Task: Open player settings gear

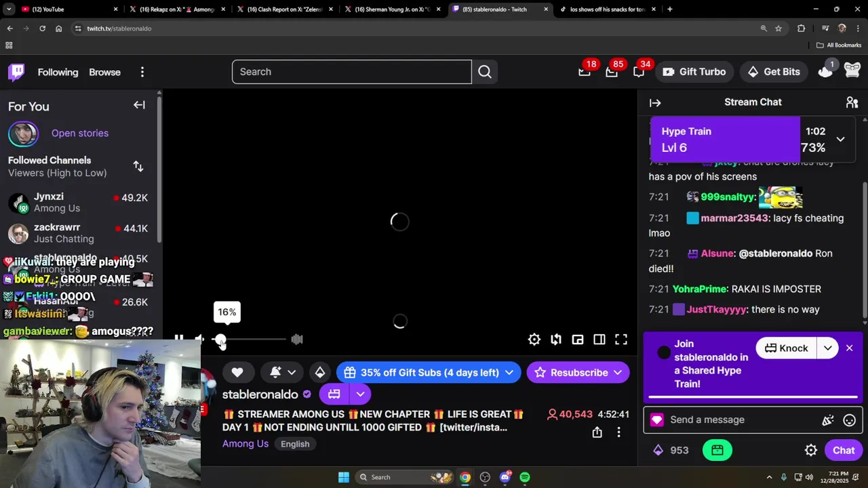Action: [x=534, y=340]
